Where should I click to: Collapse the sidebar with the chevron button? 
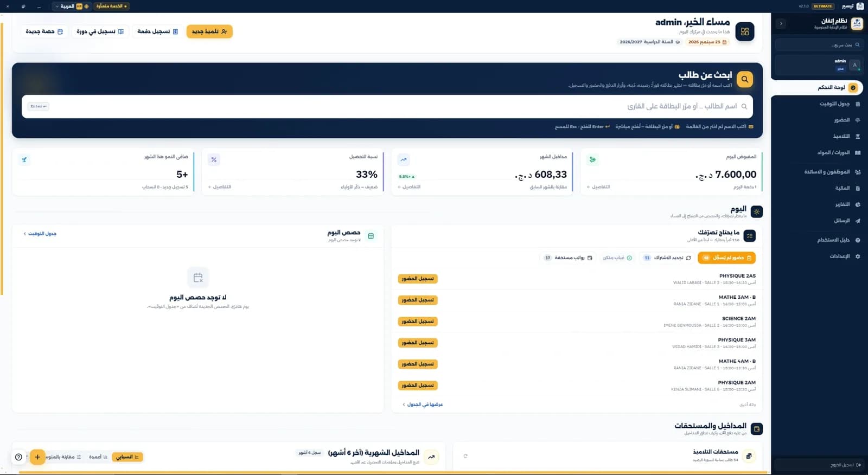pyautogui.click(x=781, y=23)
